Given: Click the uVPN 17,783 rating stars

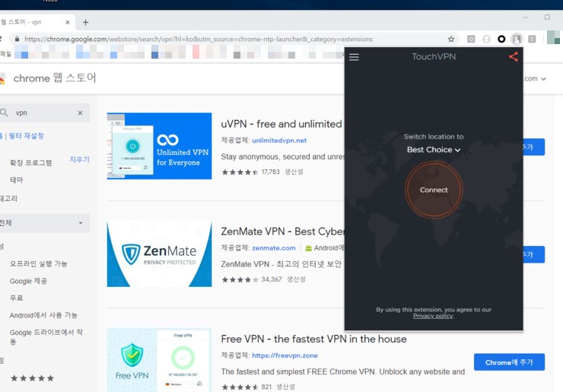Looking at the screenshot, I should (x=240, y=172).
